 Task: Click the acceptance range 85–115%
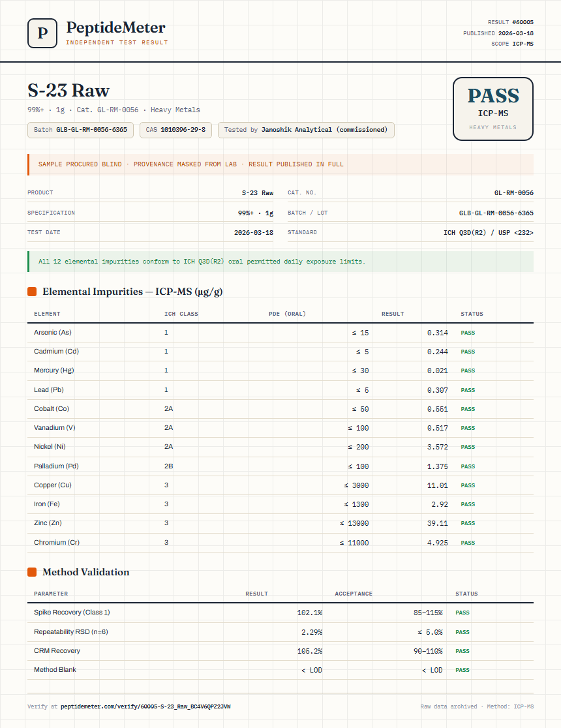tap(428, 613)
